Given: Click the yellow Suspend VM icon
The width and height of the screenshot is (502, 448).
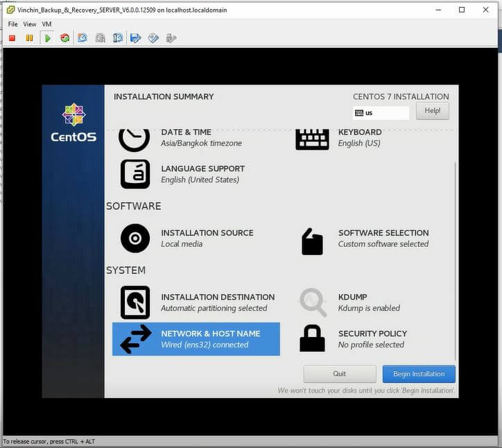Looking at the screenshot, I should click(x=29, y=38).
